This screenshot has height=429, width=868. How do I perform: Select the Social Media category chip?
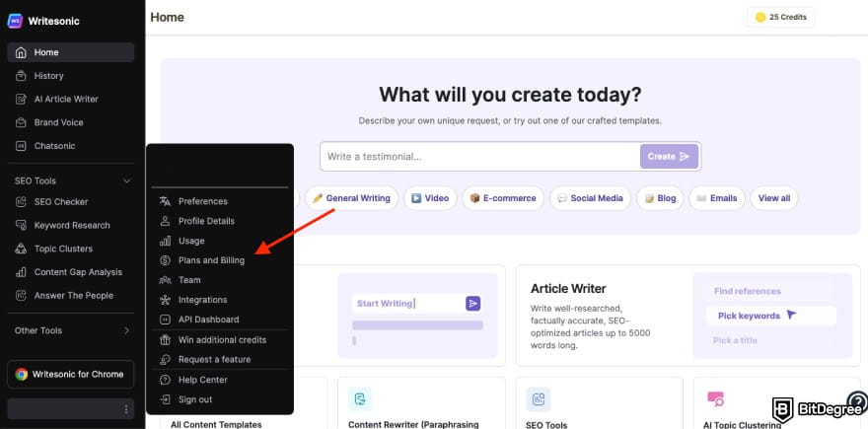coord(590,198)
